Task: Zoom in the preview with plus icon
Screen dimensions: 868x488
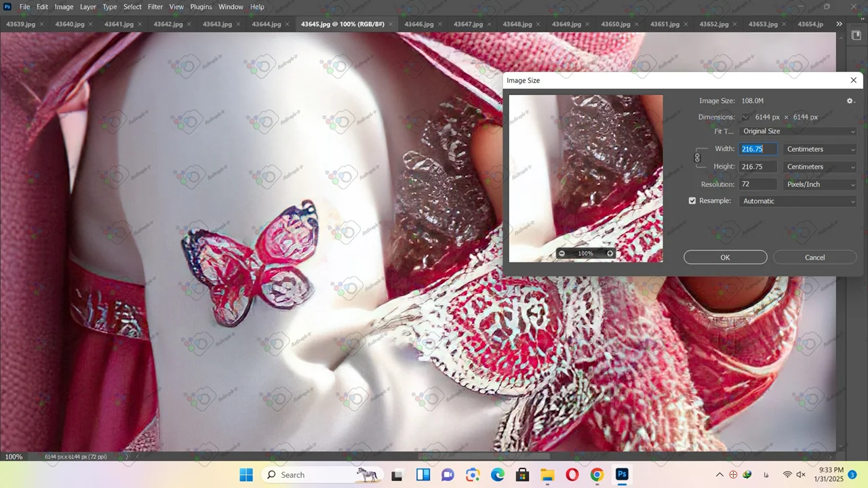Action: coord(610,253)
